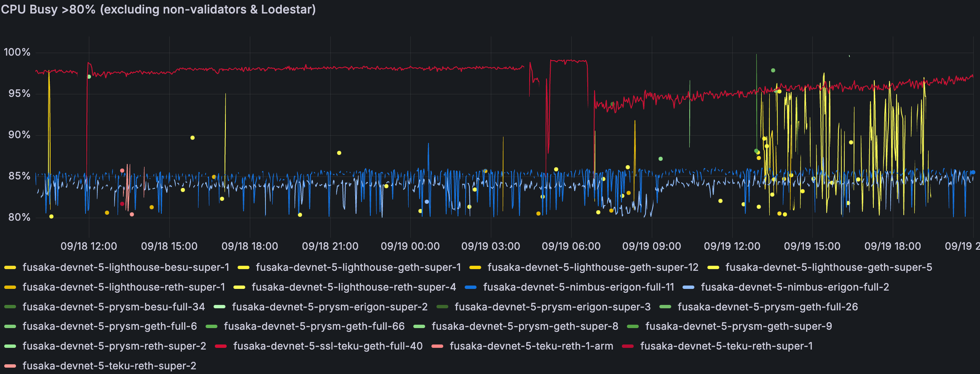Click color swatch for prysm-besu-full-34
This screenshot has height=374, width=980.
[x=11, y=307]
